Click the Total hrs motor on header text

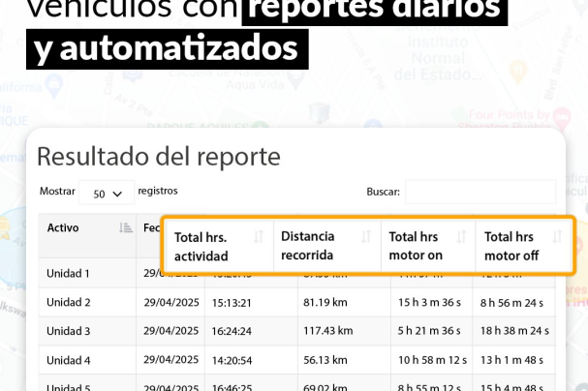[x=416, y=246]
